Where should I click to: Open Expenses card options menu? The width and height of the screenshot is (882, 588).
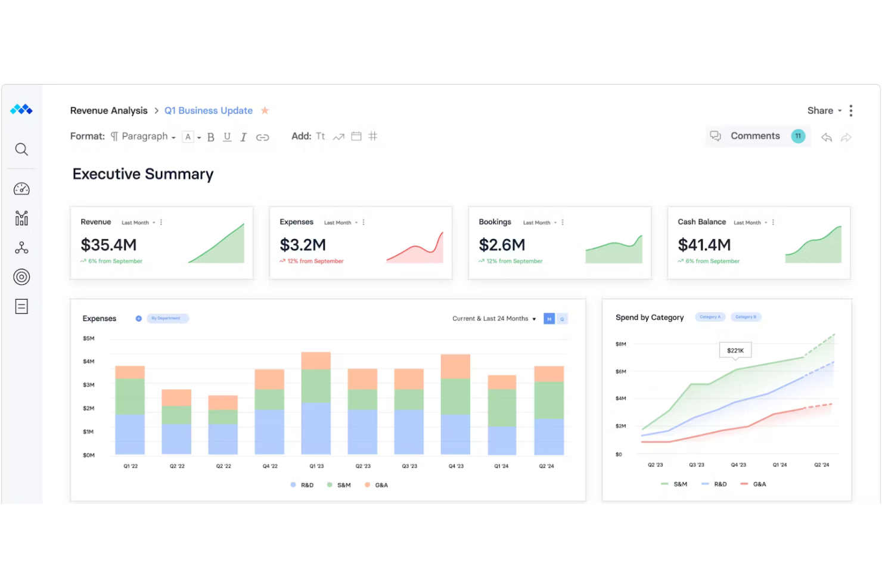[x=364, y=222]
